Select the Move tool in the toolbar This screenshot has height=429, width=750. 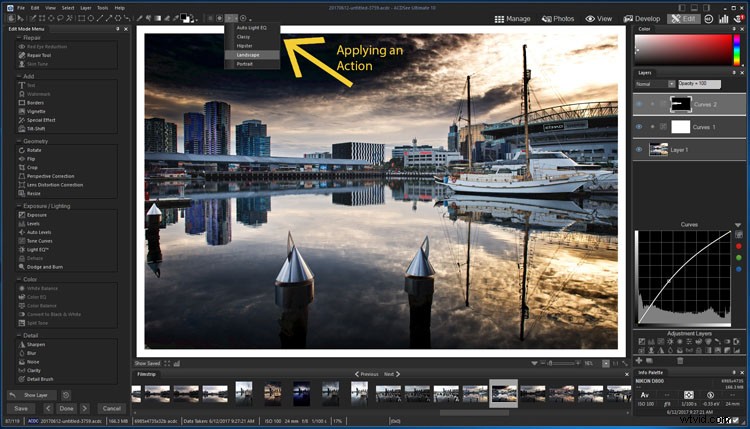pyautogui.click(x=20, y=18)
